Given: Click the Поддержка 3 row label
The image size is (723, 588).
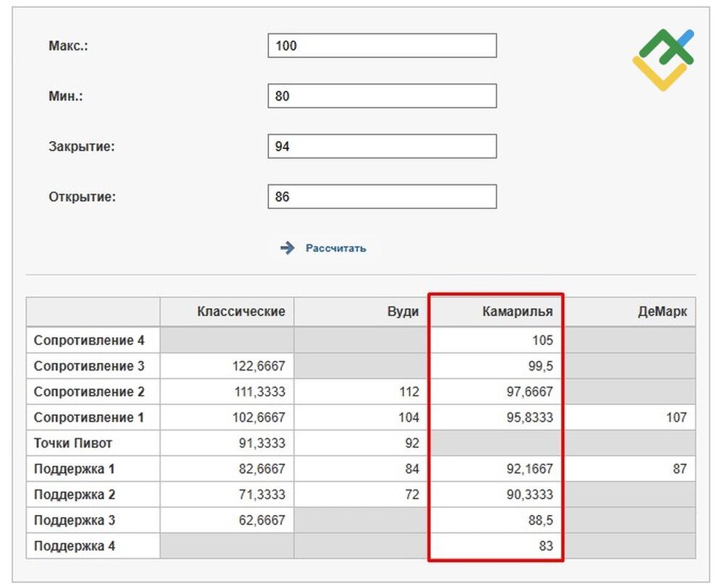Looking at the screenshot, I should 74,520.
